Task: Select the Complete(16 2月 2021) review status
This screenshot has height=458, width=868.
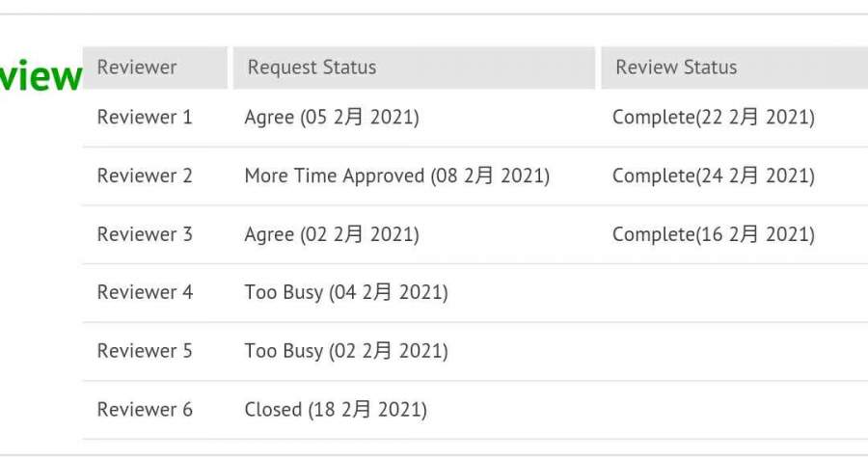Action: click(713, 234)
